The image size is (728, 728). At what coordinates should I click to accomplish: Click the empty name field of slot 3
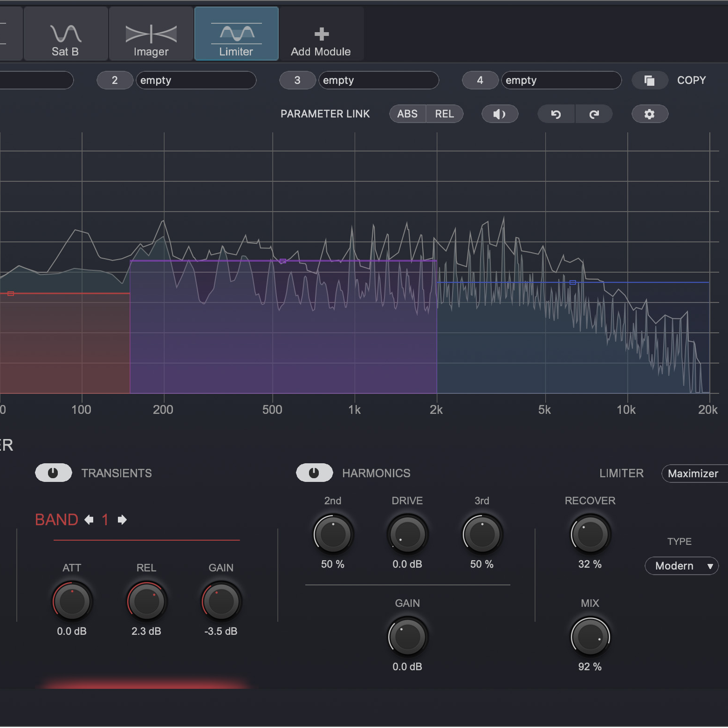(378, 80)
